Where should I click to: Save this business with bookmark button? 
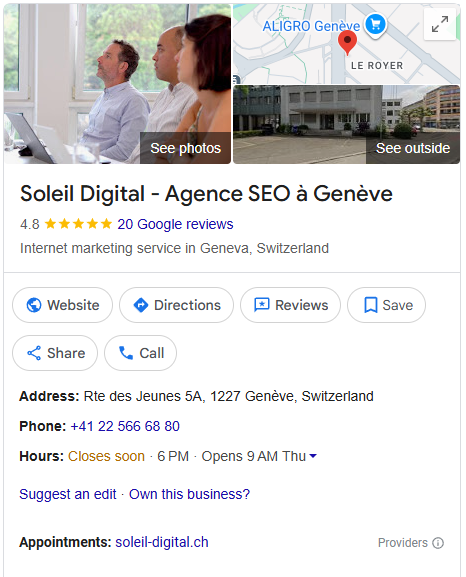[x=386, y=305]
